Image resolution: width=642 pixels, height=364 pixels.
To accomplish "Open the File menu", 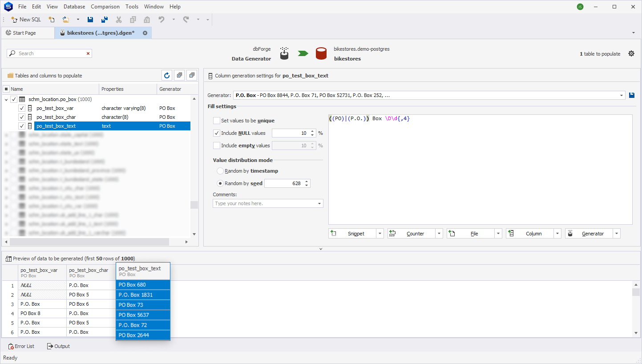I will click(22, 7).
